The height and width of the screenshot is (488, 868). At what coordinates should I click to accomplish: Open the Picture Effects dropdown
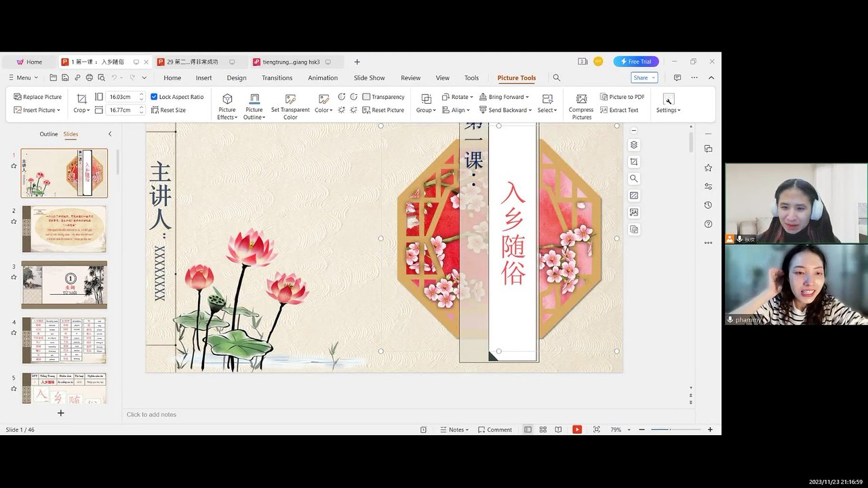227,106
